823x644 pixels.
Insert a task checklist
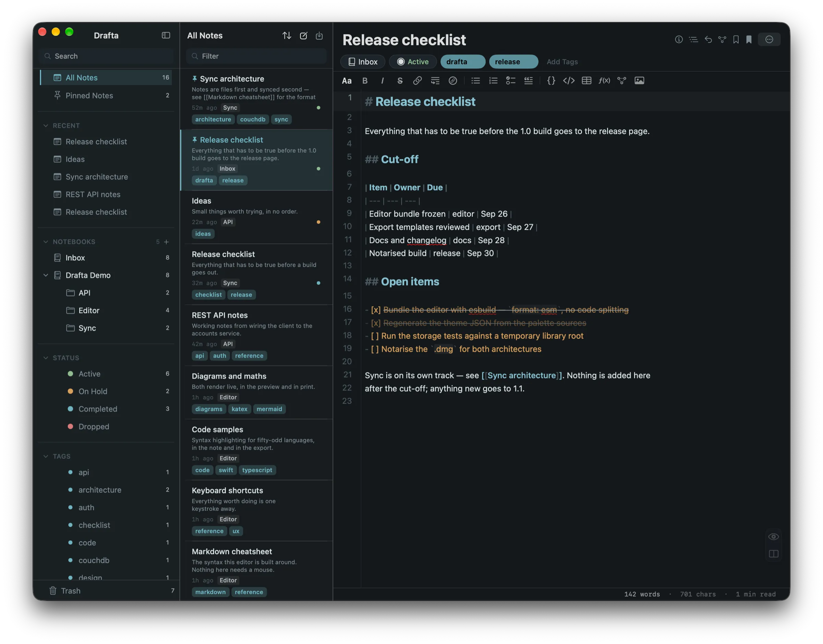click(511, 81)
